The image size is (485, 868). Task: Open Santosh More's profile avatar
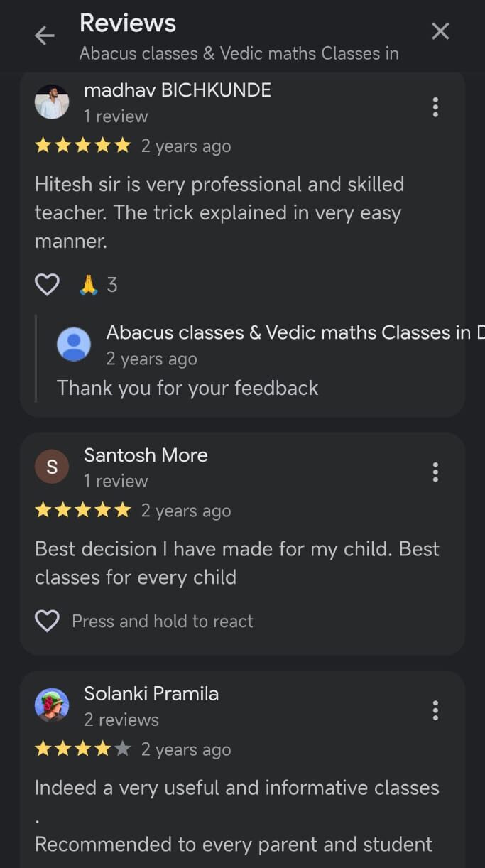(x=52, y=467)
